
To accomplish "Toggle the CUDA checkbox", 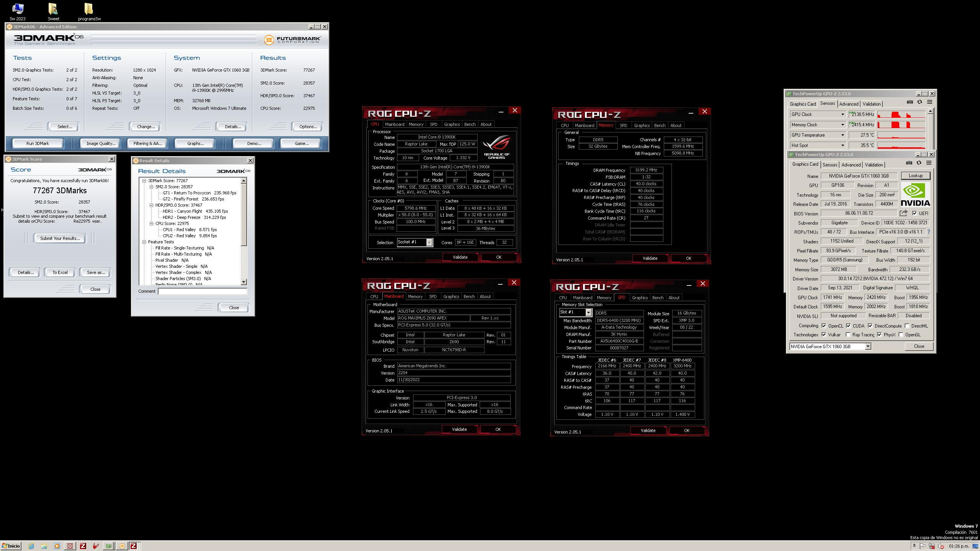I will click(848, 326).
